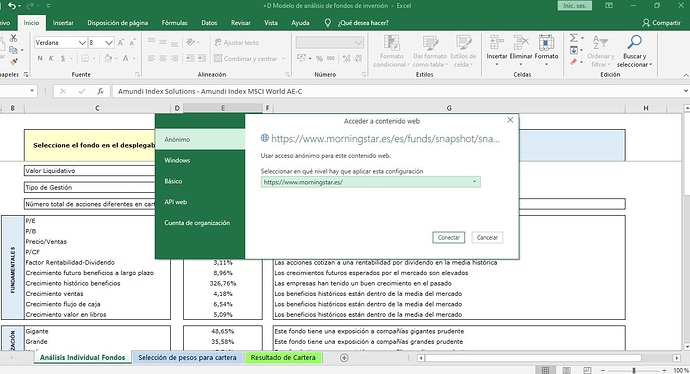The image size is (690, 374).
Task: Click the thousands separator 000 icon
Action: (x=331, y=58)
